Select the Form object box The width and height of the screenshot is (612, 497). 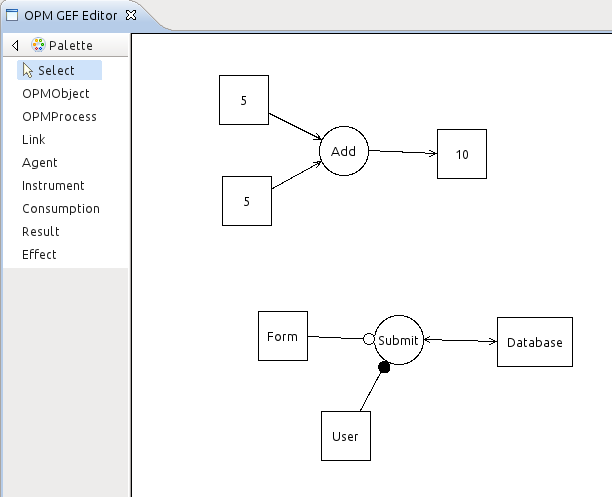coord(283,336)
